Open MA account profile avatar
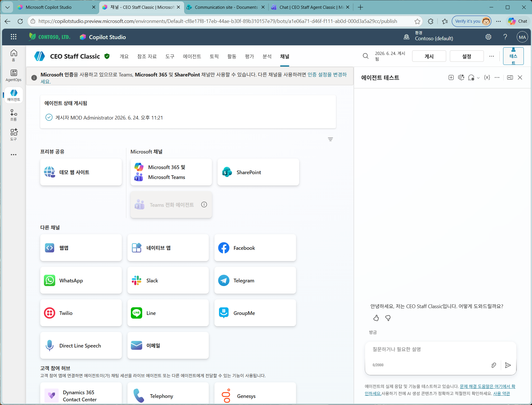532x405 pixels. [x=522, y=37]
